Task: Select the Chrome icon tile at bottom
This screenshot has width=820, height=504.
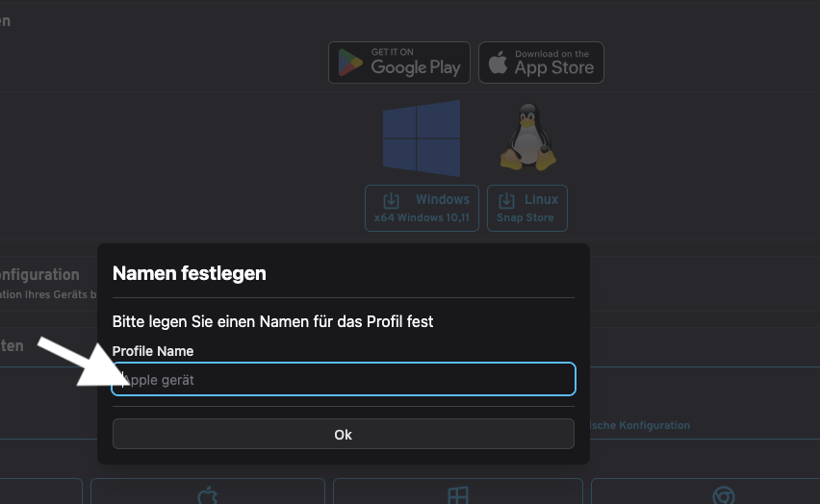Action: 723,493
